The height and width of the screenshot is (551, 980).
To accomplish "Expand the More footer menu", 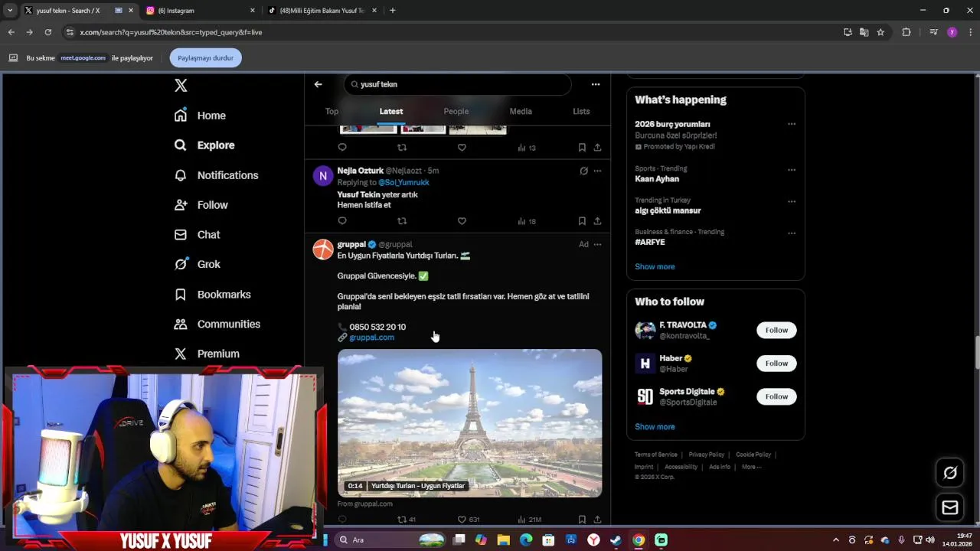I will coord(751,467).
